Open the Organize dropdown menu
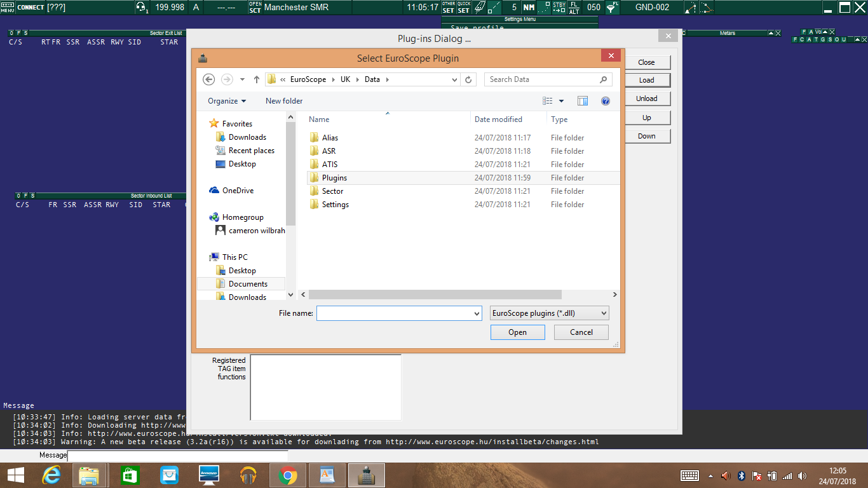 tap(227, 101)
